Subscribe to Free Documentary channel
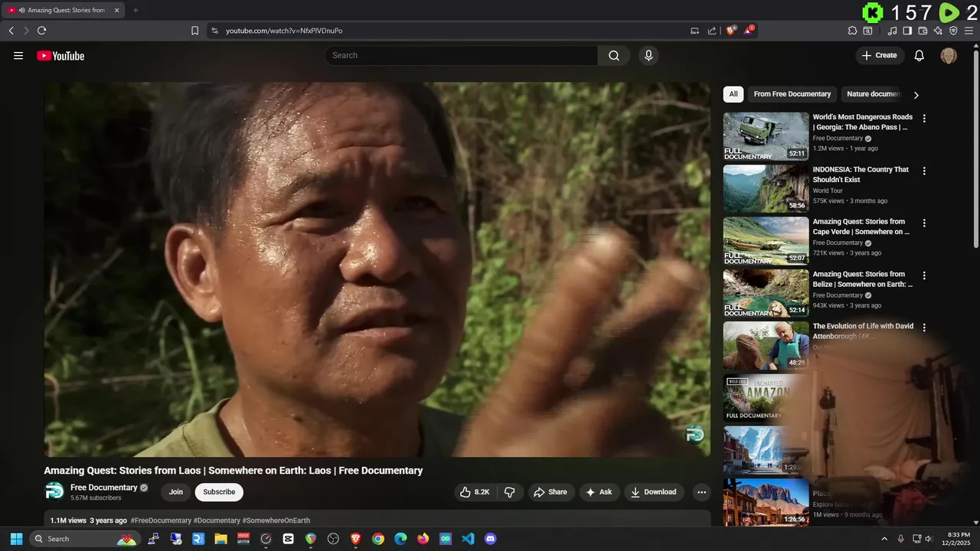980x551 pixels. (219, 492)
